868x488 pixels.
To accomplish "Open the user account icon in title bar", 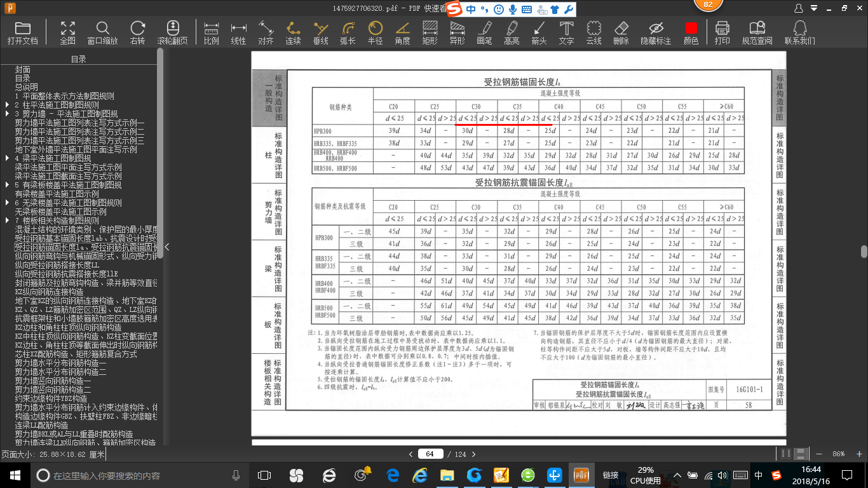I will coord(799,8).
